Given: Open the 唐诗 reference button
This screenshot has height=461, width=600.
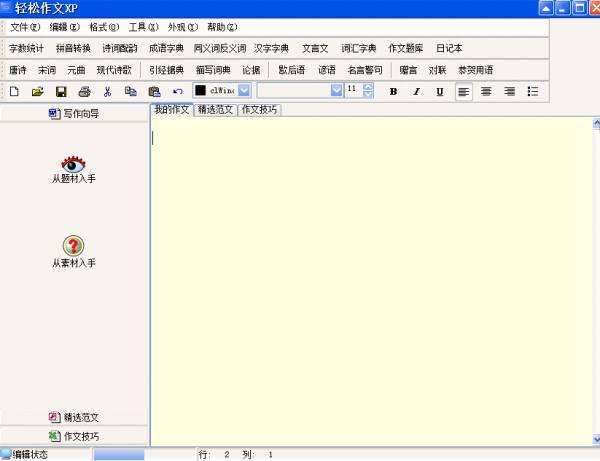Looking at the screenshot, I should 18,71.
